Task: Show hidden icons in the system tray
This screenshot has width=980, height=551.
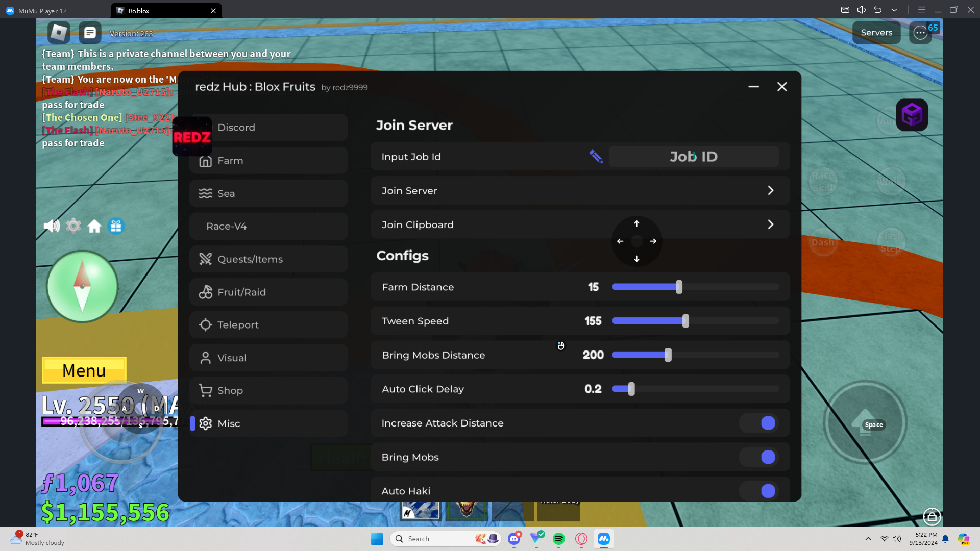Action: [x=868, y=539]
